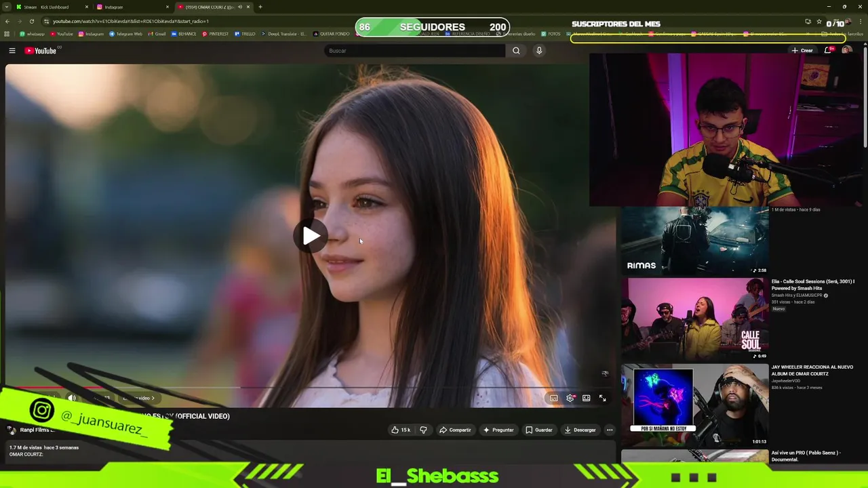Enter full screen mode on the player
The image size is (868, 488).
[602, 398]
